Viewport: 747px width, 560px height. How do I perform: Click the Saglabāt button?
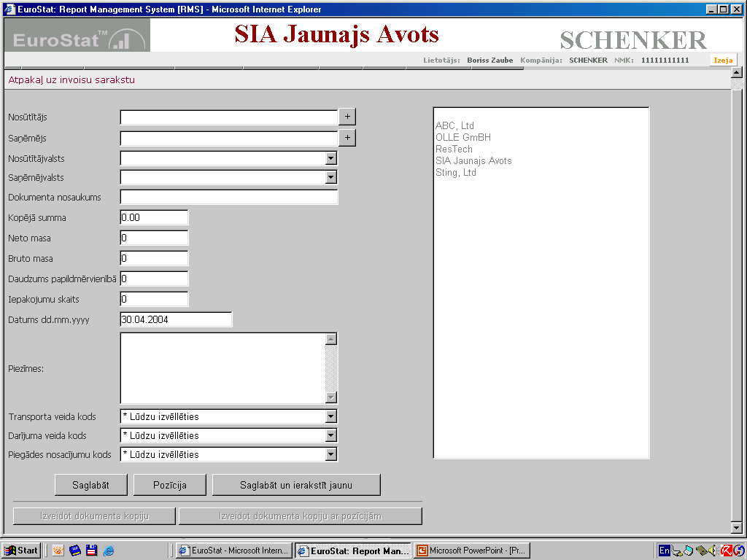click(x=91, y=485)
